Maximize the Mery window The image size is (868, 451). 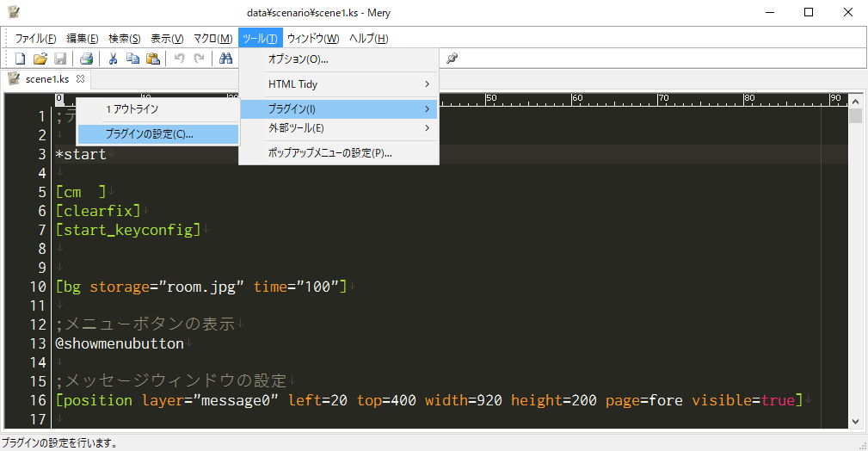point(809,12)
